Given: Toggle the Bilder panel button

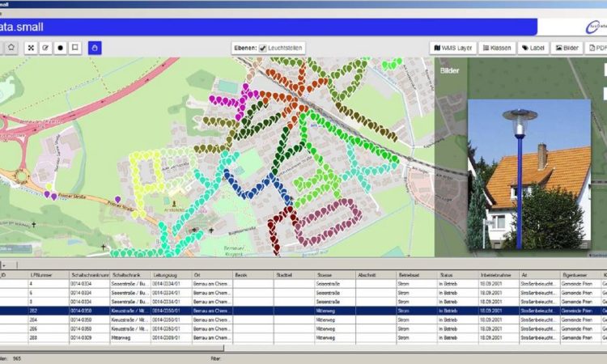Looking at the screenshot, I should click(x=567, y=48).
